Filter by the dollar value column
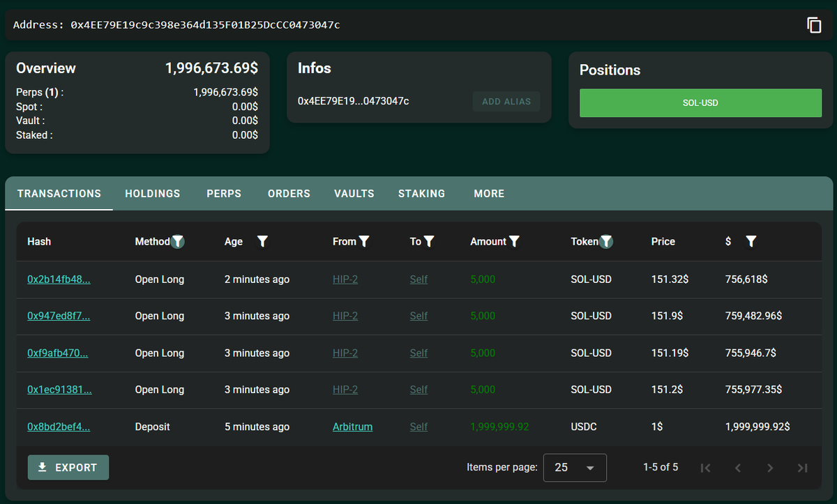The height and width of the screenshot is (504, 837). tap(751, 241)
